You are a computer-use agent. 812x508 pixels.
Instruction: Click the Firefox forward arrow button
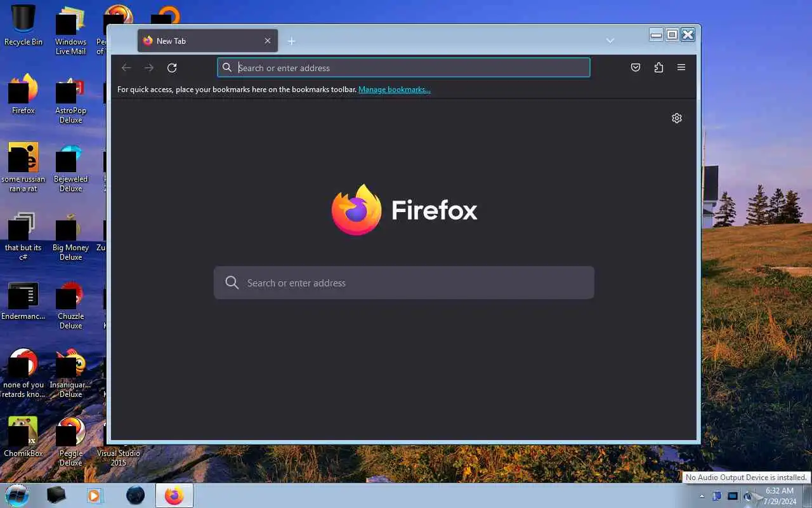click(149, 68)
